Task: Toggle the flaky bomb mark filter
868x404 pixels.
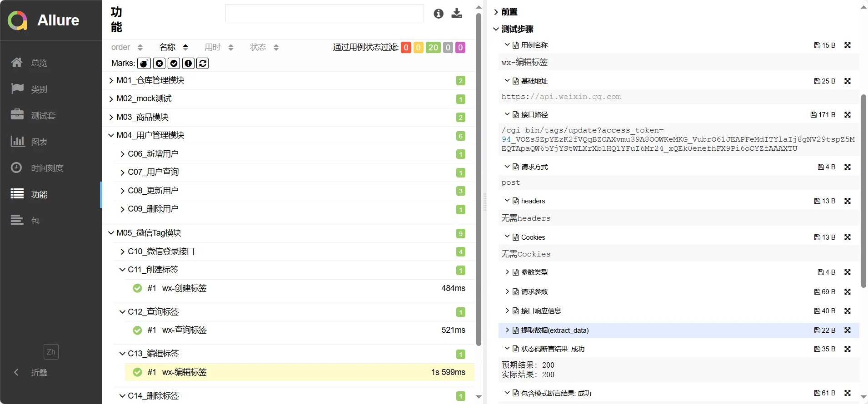Action: tap(144, 64)
